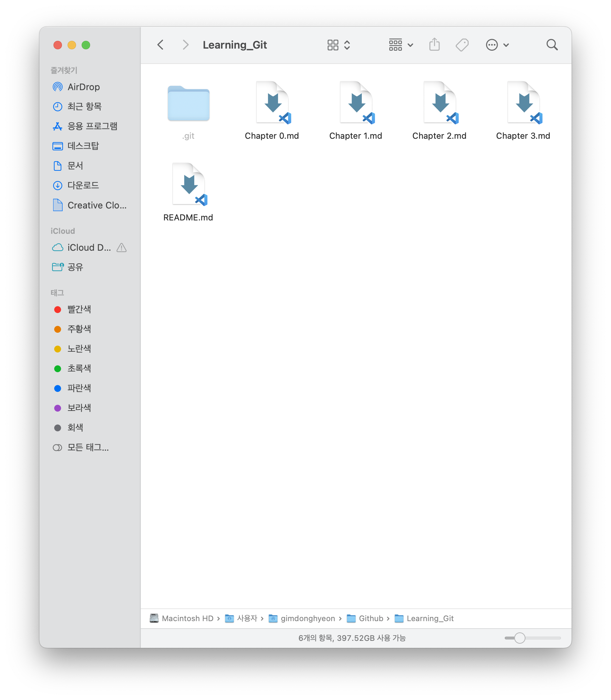Screen dimensions: 611x700
Task: Filter by the 초록색 green tag
Action: (90, 368)
